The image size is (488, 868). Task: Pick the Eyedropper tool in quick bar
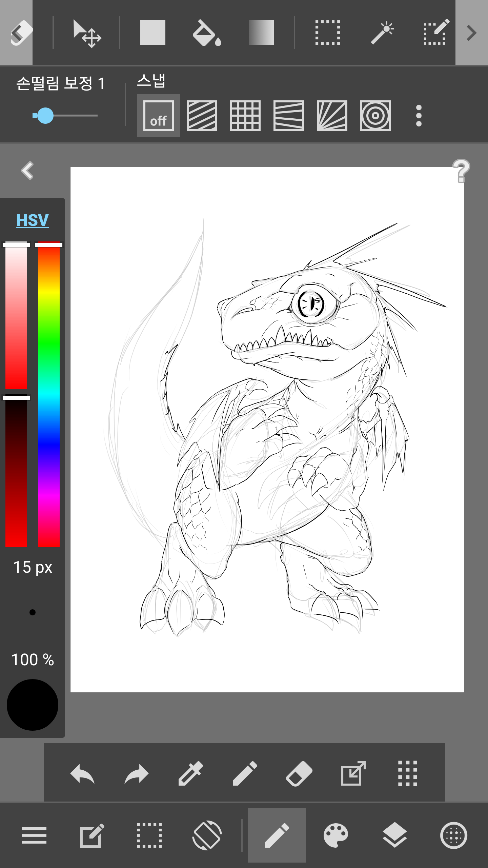click(x=190, y=774)
